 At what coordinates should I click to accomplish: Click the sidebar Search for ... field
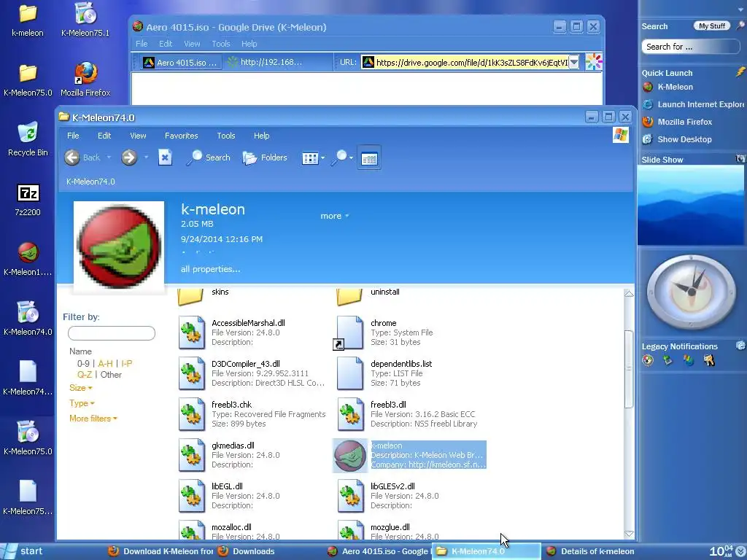pyautogui.click(x=690, y=47)
